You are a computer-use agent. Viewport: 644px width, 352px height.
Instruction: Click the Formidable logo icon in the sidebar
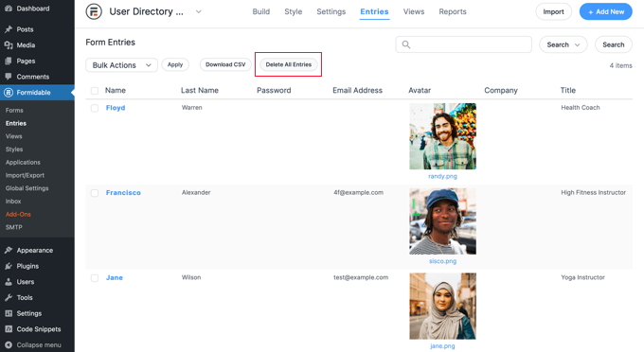9,93
